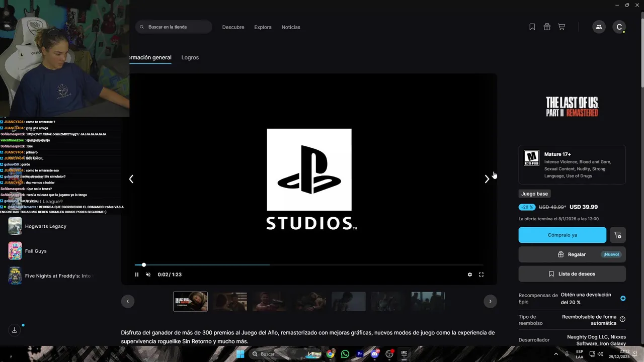The height and width of the screenshot is (362, 644).
Task: Open video quality settings gear
Action: coord(470,275)
